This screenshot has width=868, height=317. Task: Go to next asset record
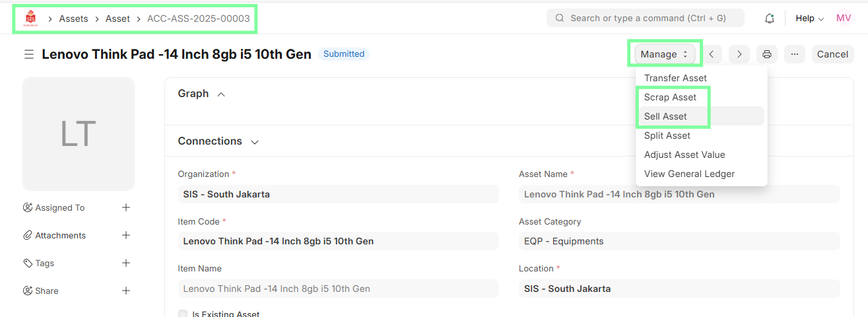point(739,54)
